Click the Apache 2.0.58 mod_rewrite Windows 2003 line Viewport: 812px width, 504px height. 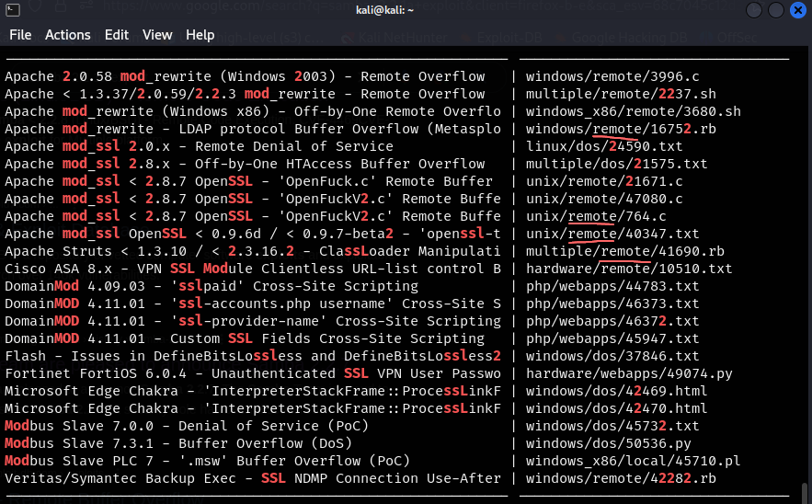coord(245,76)
